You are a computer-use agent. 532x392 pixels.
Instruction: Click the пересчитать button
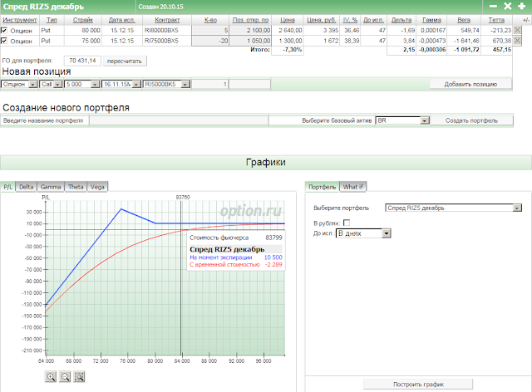(125, 61)
